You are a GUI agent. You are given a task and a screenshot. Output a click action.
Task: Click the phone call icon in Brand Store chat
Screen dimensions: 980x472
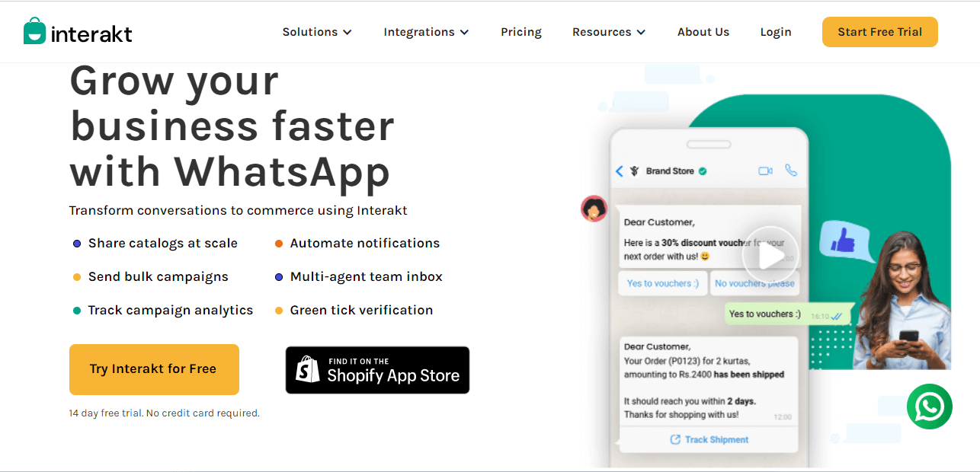coord(791,171)
